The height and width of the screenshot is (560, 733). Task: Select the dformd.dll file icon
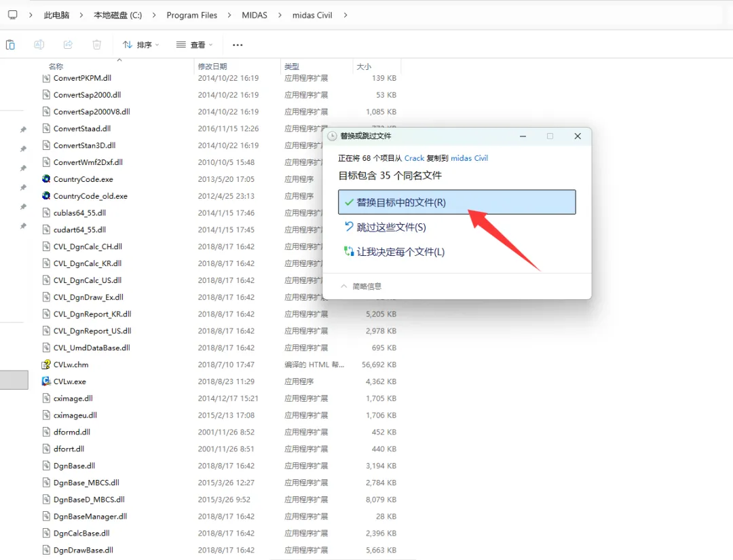click(x=46, y=432)
